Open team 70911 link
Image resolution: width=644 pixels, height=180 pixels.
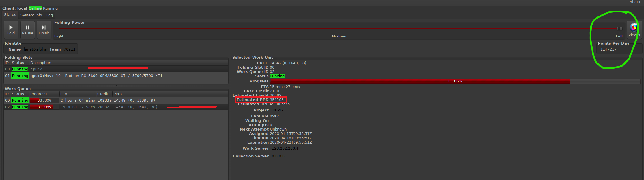(x=70, y=49)
